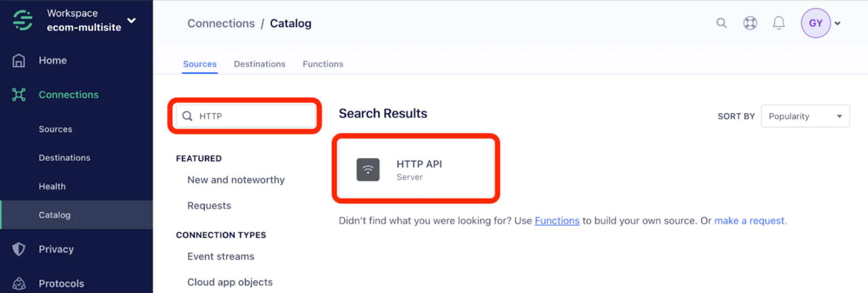868x293 pixels.
Task: Click the Connections nodes icon
Action: (19, 95)
